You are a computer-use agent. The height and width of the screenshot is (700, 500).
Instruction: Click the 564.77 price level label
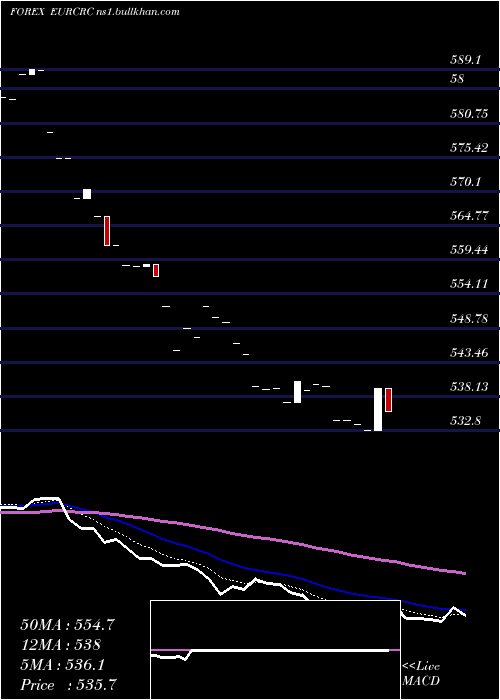(x=469, y=216)
